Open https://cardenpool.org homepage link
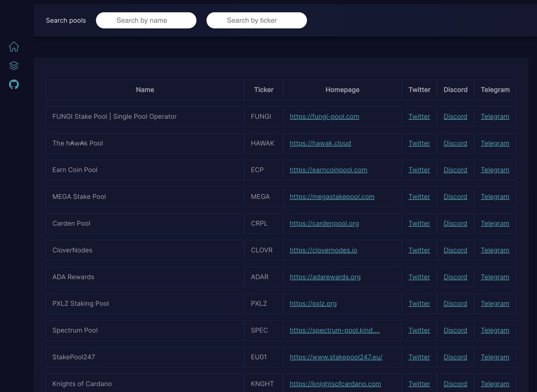Image resolution: width=537 pixels, height=392 pixels. point(324,223)
